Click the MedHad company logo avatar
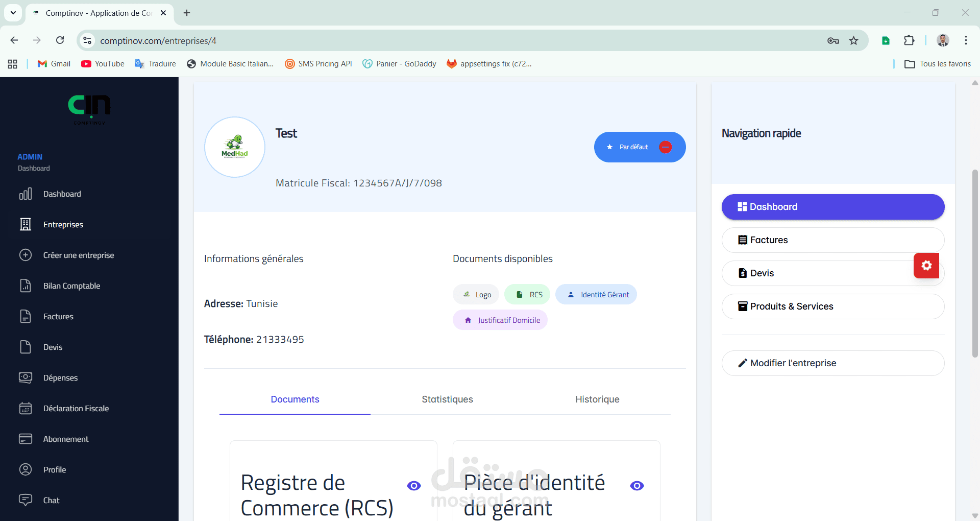 235,147
